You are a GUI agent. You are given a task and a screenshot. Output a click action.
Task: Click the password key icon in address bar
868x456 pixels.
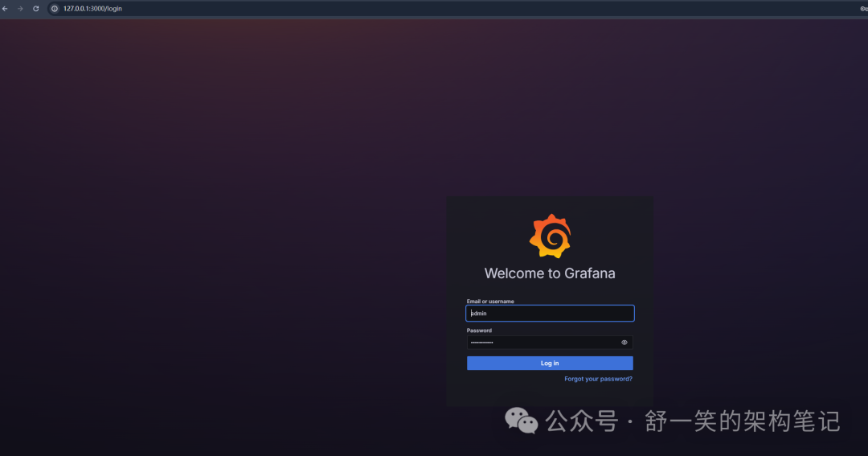863,9
